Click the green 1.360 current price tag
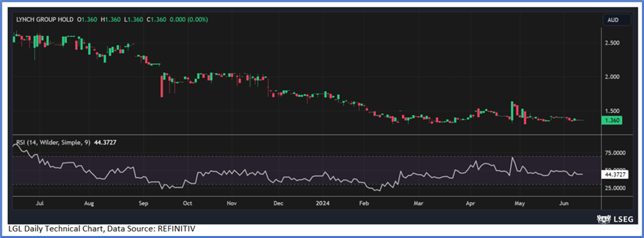644x238 pixels. (612, 120)
